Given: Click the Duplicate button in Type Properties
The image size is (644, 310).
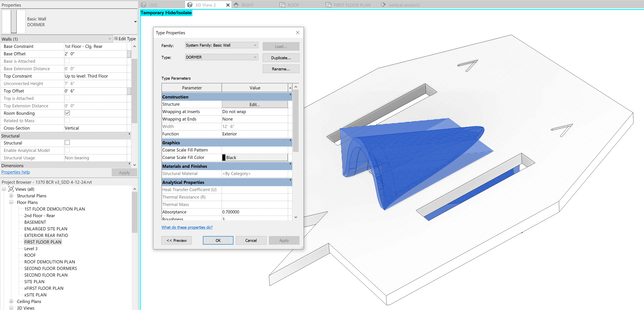Looking at the screenshot, I should pyautogui.click(x=281, y=58).
